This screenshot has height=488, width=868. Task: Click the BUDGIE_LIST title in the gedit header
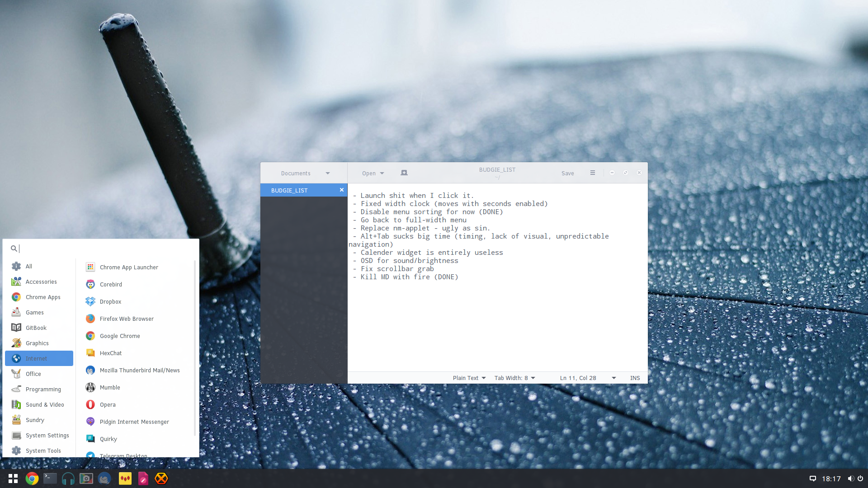tap(497, 169)
